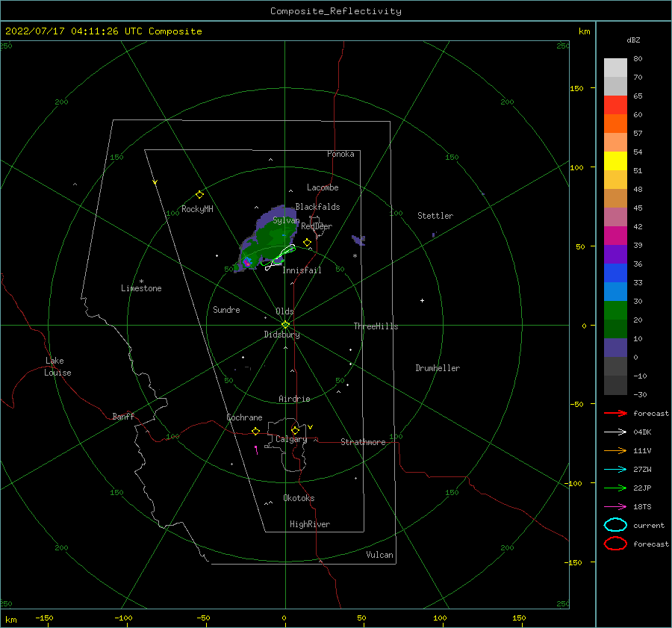Click the Cochrane city label
Viewport: 672px width, 628px height.
point(244,417)
